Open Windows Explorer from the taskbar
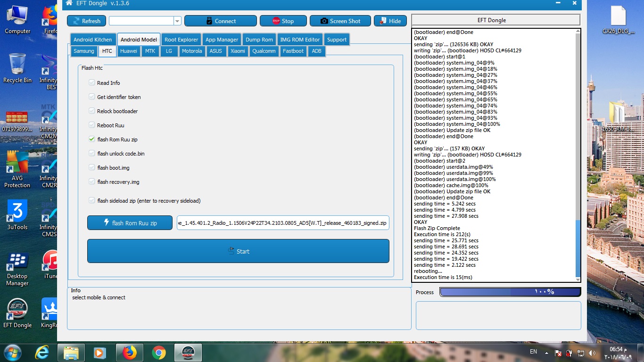This screenshot has height=362, width=644. (x=71, y=352)
